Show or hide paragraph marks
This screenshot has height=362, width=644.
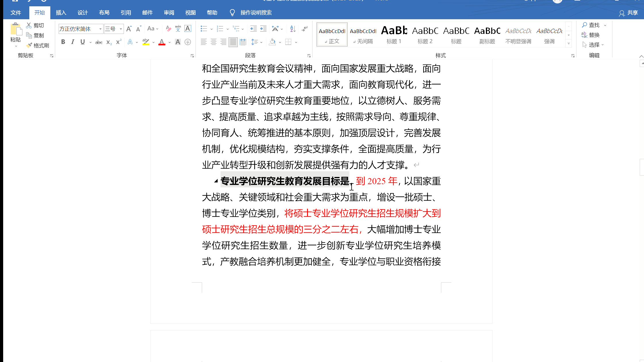(304, 28)
